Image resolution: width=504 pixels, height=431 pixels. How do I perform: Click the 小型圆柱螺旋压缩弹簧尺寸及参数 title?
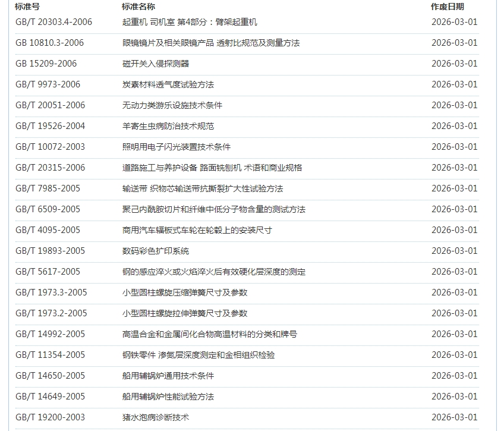click(185, 292)
